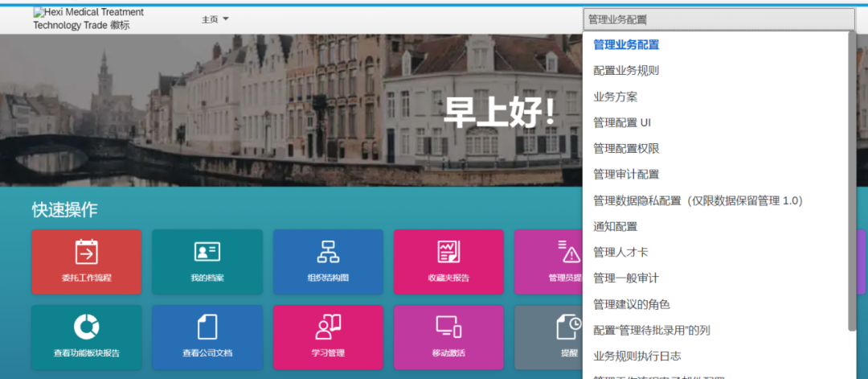868x379 pixels.
Task: Click the 移动激活 tile label
Action: [448, 353]
